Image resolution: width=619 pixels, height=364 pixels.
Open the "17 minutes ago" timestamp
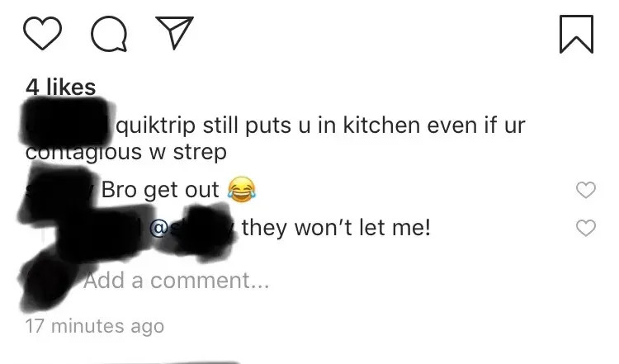click(95, 326)
